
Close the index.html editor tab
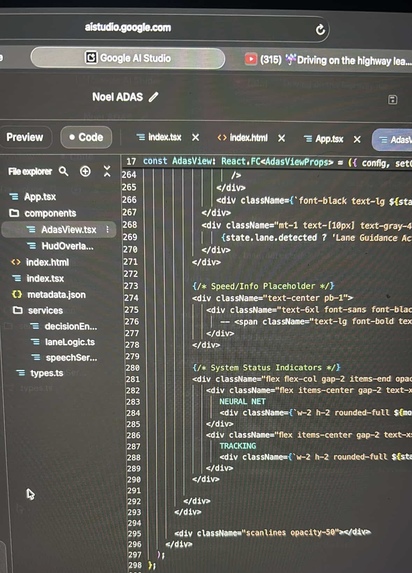(x=281, y=138)
